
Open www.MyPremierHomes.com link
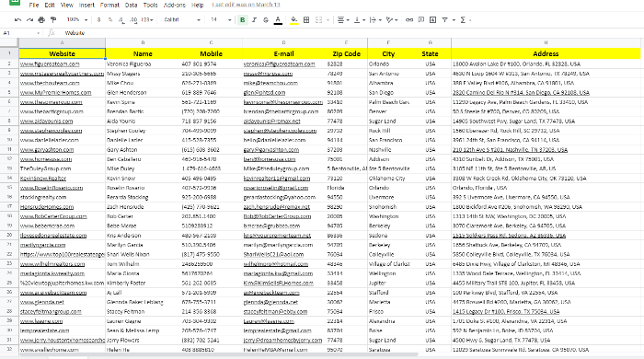[x=56, y=92]
